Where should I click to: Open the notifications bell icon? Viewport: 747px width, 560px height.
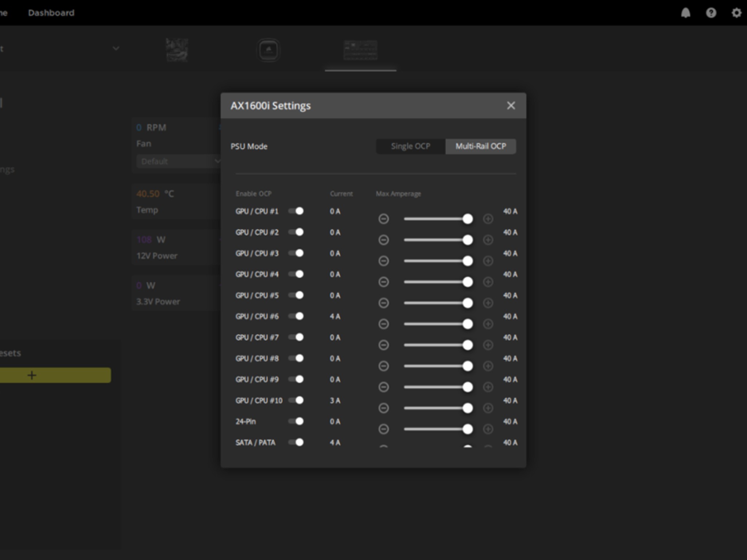686,13
